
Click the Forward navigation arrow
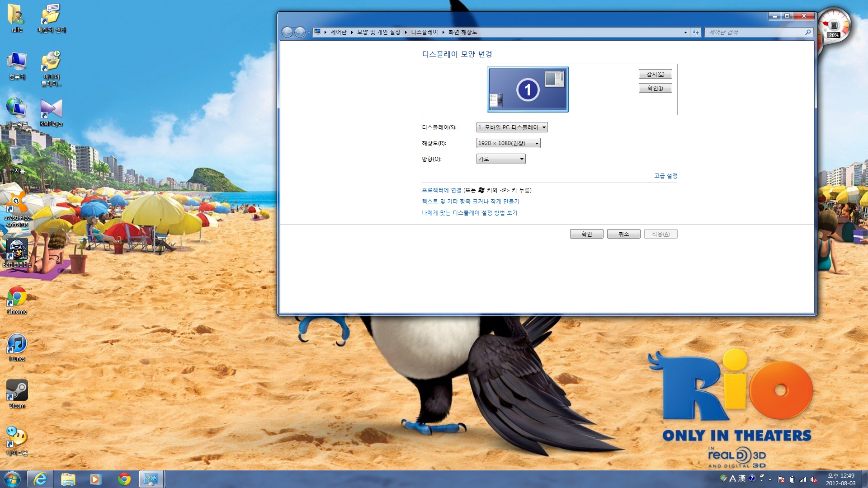[x=300, y=32]
